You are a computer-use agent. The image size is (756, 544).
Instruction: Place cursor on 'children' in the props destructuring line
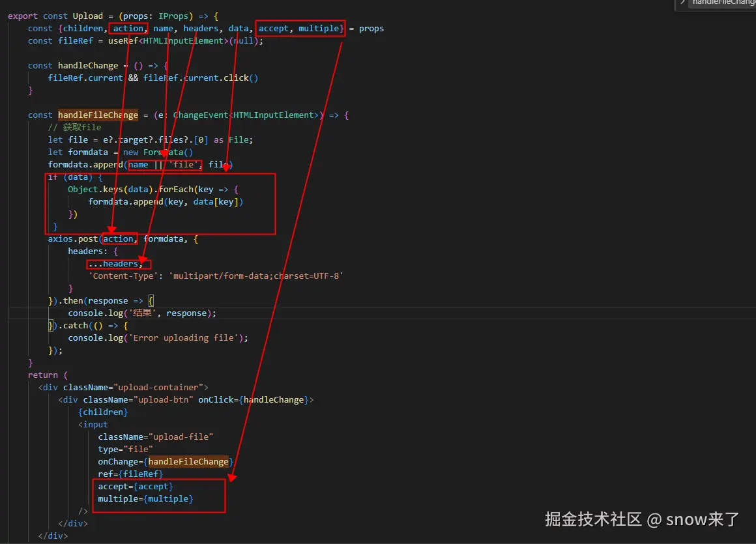coord(83,29)
